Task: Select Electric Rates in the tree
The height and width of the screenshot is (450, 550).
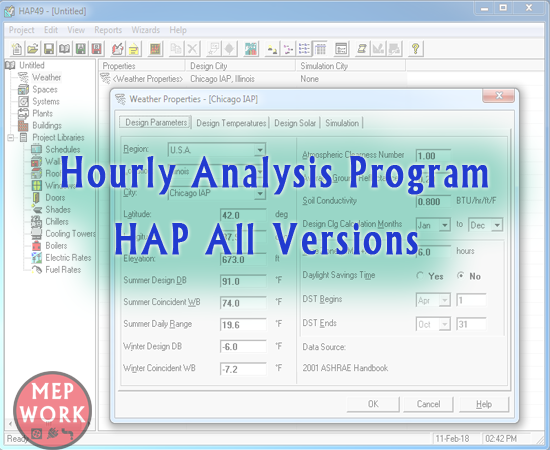Action: 68,257
